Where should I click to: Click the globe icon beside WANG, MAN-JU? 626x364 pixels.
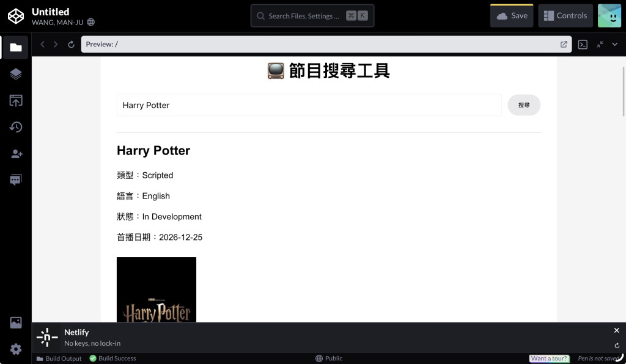91,23
